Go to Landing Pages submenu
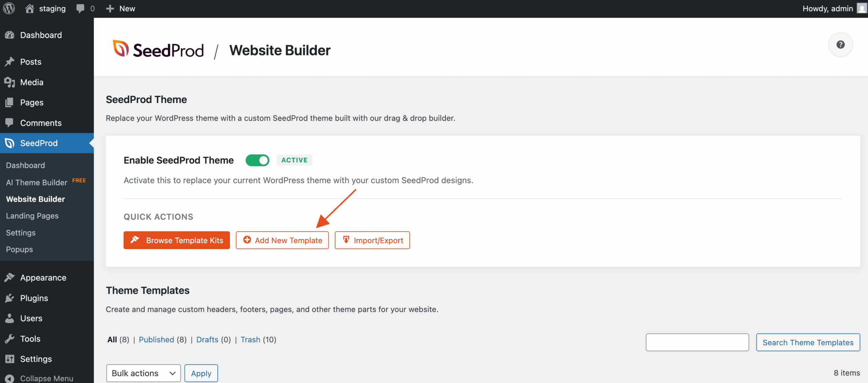 coord(32,216)
